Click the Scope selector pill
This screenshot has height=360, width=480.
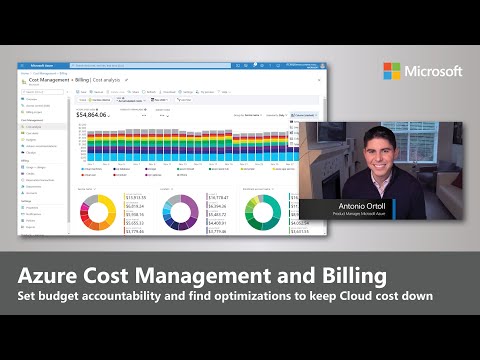tap(95, 100)
